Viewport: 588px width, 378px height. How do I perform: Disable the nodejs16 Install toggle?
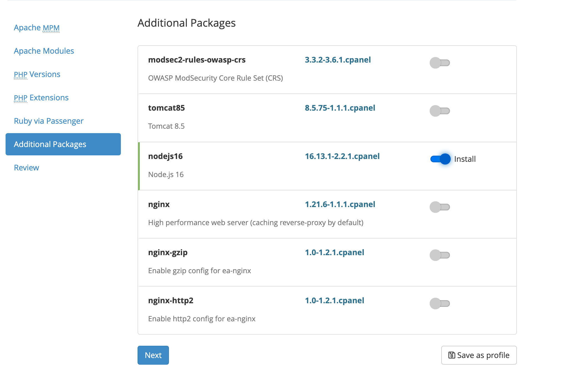[440, 159]
